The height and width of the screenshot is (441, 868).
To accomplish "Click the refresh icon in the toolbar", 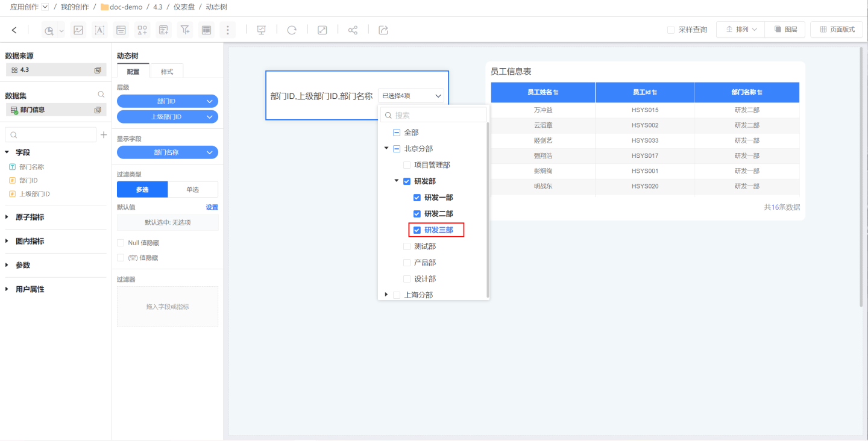I will (292, 30).
